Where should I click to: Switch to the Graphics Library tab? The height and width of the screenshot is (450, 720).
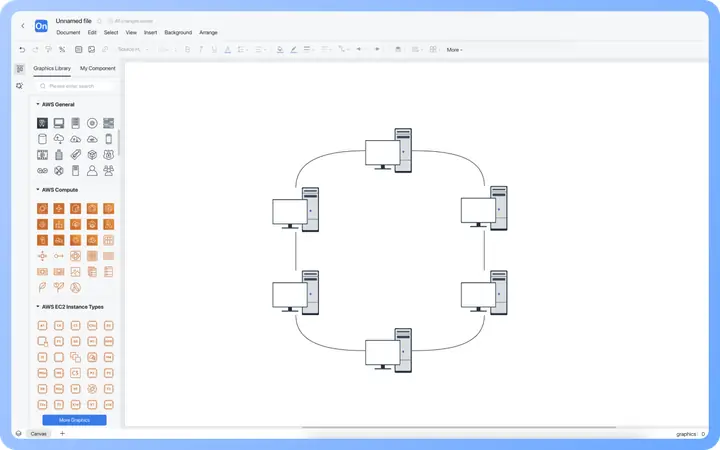click(x=52, y=68)
